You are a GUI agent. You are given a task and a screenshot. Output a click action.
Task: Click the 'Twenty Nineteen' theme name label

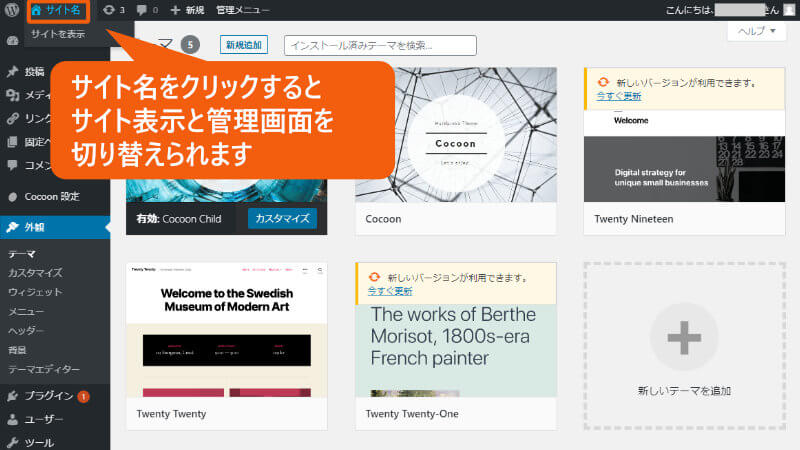[634, 219]
